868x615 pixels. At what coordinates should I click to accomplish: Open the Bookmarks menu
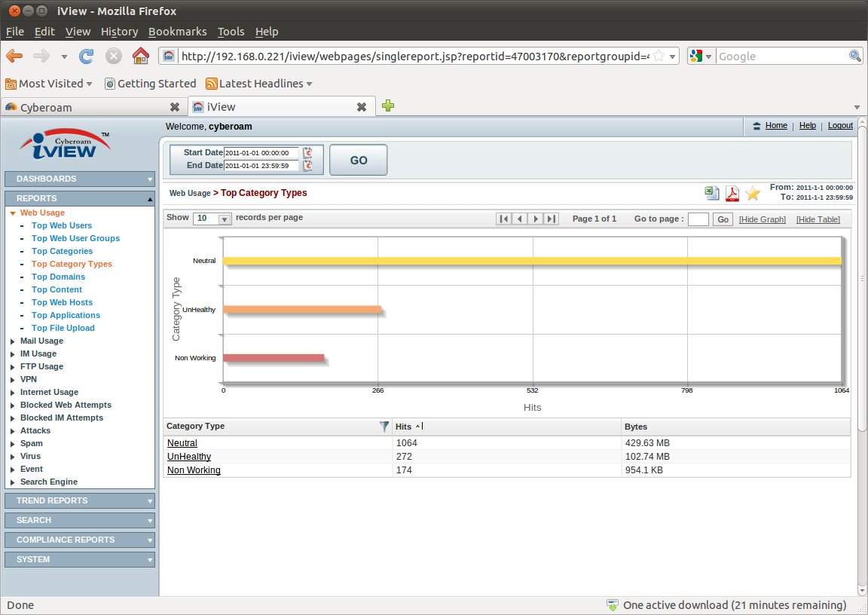point(177,32)
